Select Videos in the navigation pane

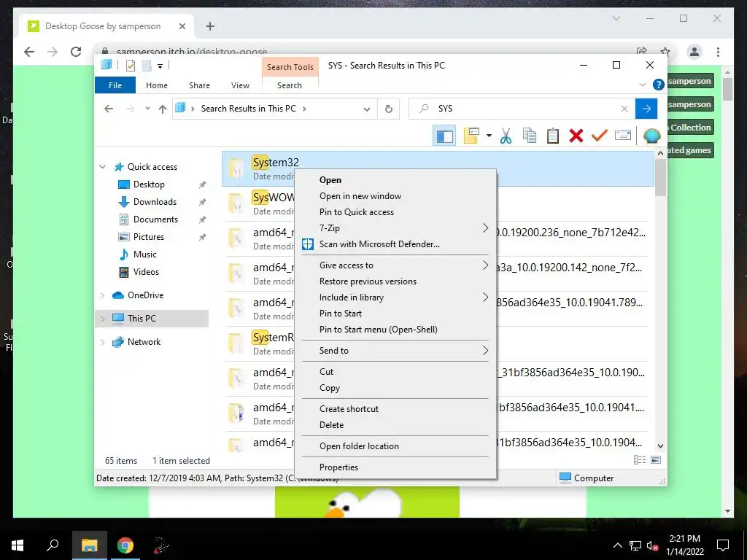(x=146, y=272)
